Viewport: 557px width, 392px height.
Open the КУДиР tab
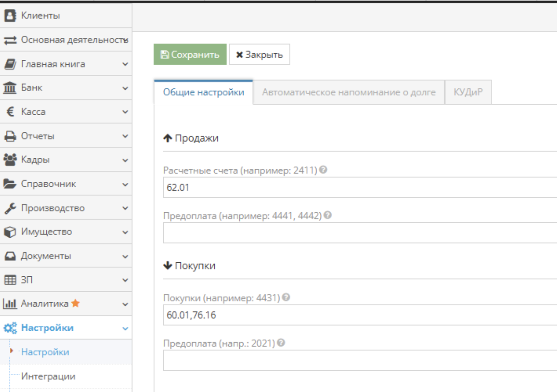468,92
